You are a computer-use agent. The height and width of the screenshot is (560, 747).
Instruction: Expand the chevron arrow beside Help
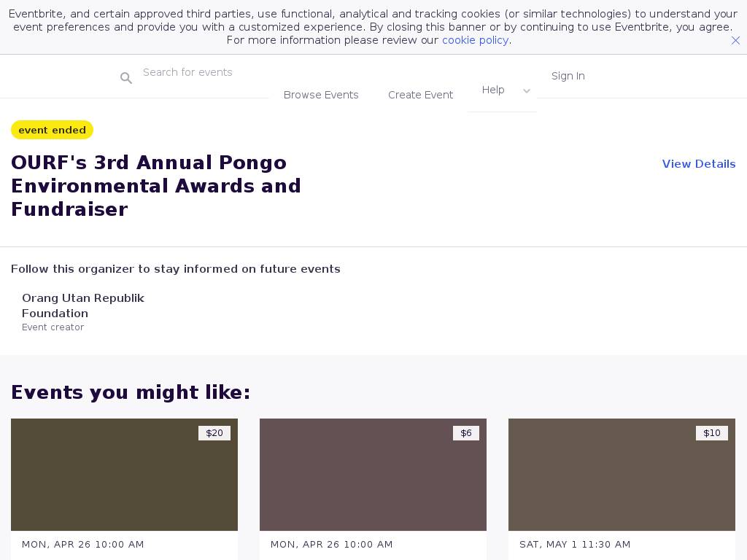527,91
